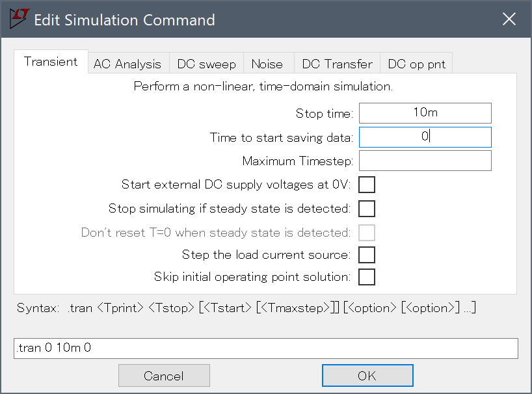Click the Stop time input field
The height and width of the screenshot is (394, 532).
pos(425,113)
